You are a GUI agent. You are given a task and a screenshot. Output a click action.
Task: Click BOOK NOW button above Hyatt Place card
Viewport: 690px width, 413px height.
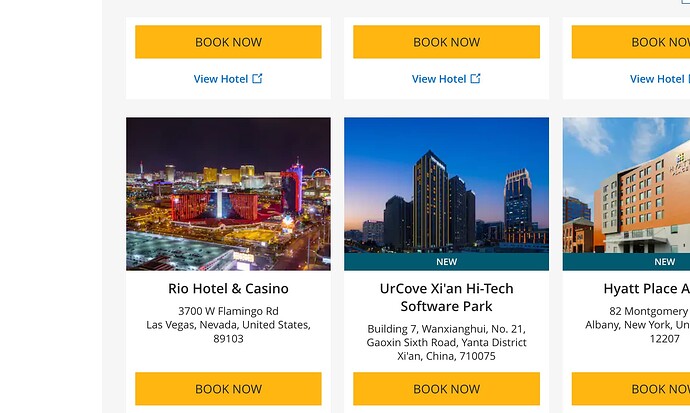(x=631, y=42)
